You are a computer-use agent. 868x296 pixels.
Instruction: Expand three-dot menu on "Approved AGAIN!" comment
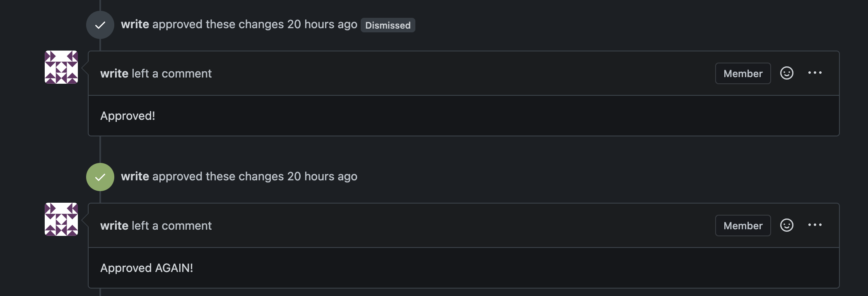pos(815,225)
